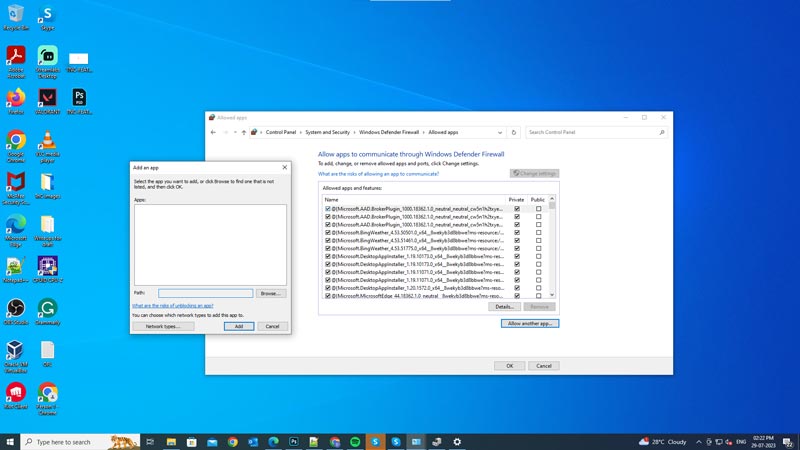Click the apps list scroll-up arrow
Viewport: 800px width, 450px height.
(x=552, y=199)
